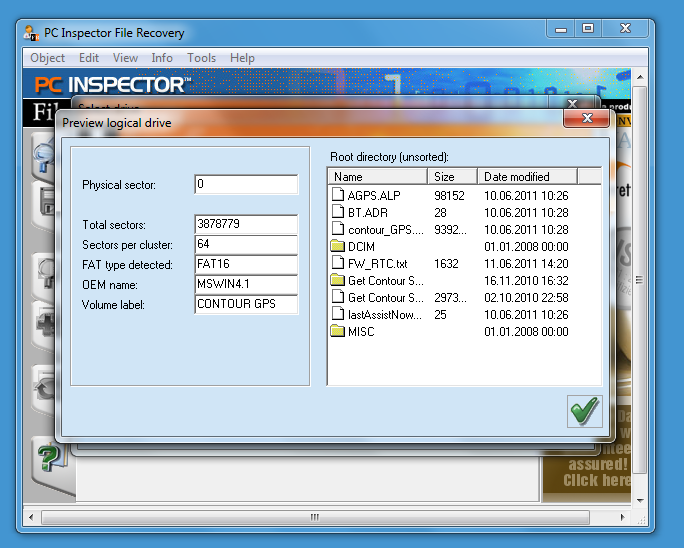Close the Select drive dialog behind

pos(572,103)
